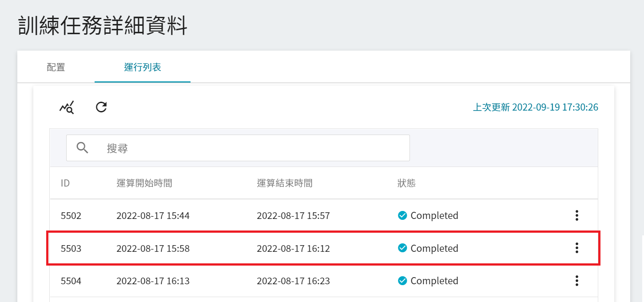Sort by the ID column header

pos(65,183)
